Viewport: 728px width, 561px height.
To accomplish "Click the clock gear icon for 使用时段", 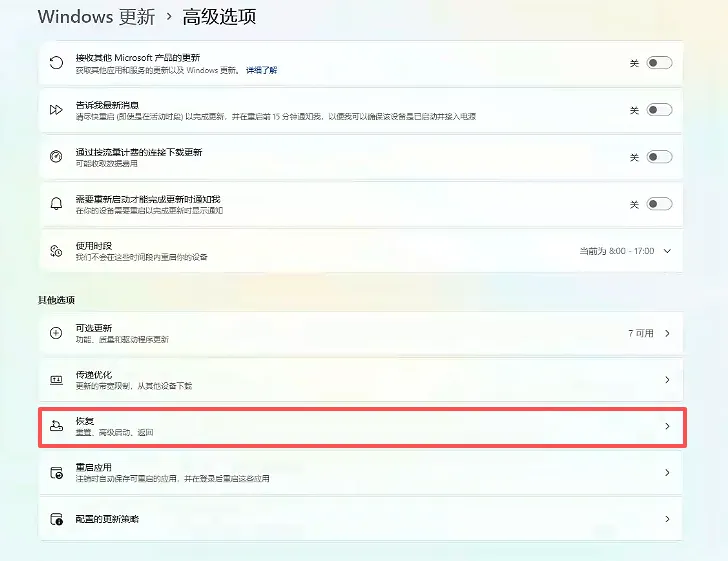I will [56, 251].
